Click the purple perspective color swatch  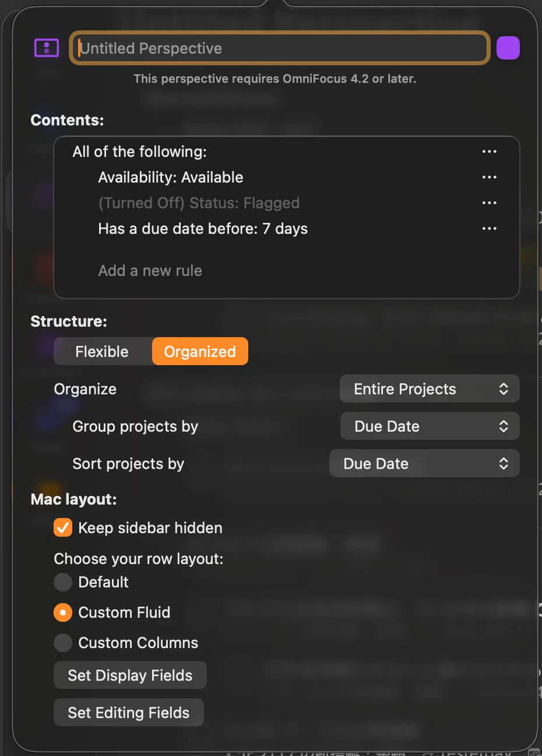(508, 48)
